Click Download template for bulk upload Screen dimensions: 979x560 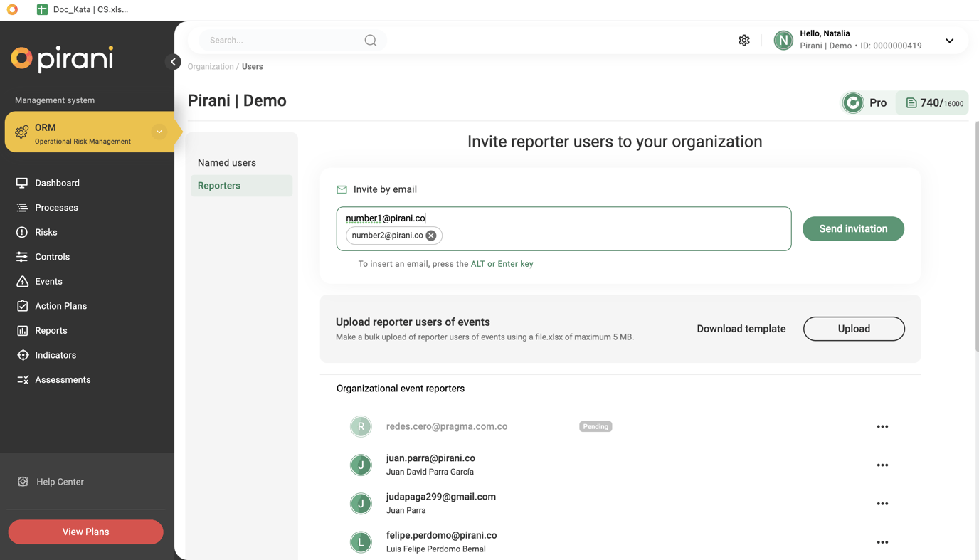click(x=741, y=329)
